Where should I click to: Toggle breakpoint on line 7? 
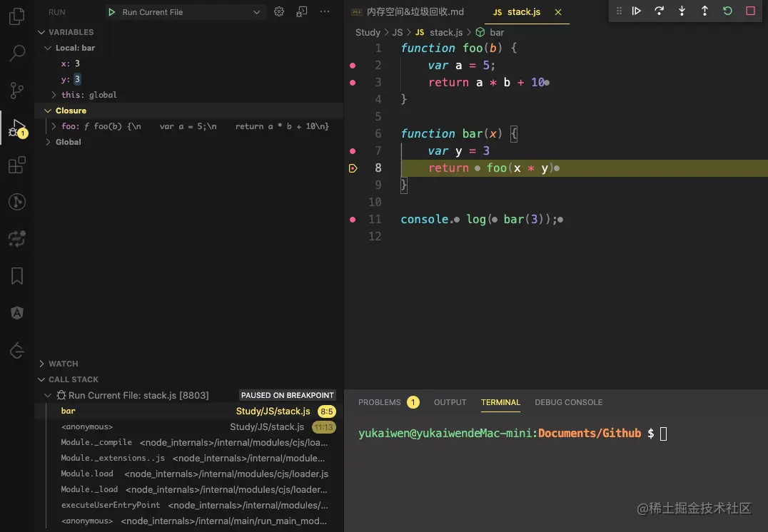(x=353, y=151)
